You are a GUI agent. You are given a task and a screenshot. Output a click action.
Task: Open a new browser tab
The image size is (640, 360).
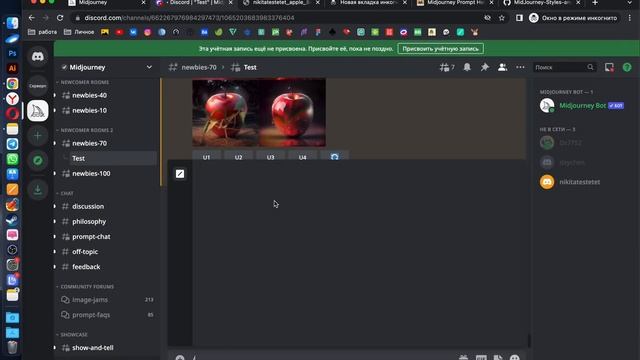595,3
